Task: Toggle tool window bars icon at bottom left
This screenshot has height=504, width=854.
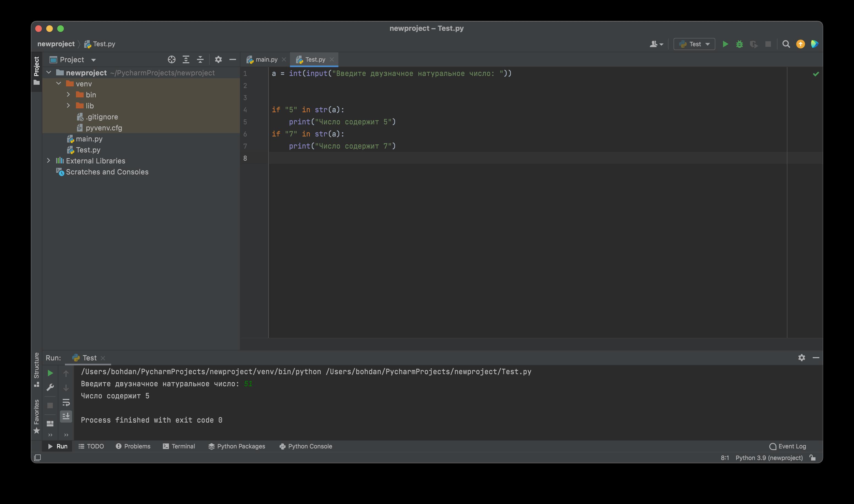Action: 38,458
